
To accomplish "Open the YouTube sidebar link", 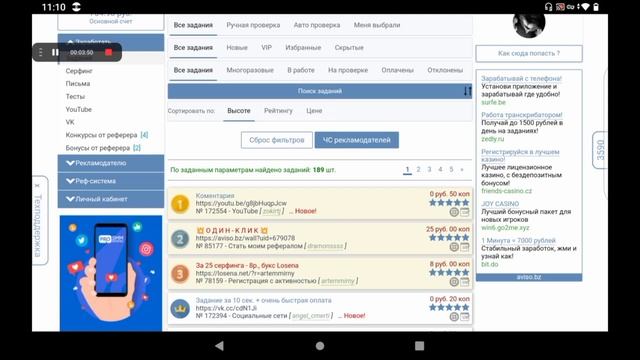I will (78, 109).
